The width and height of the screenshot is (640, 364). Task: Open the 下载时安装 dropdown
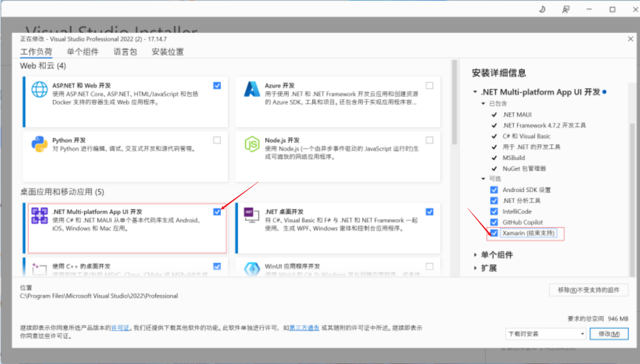pos(546,334)
